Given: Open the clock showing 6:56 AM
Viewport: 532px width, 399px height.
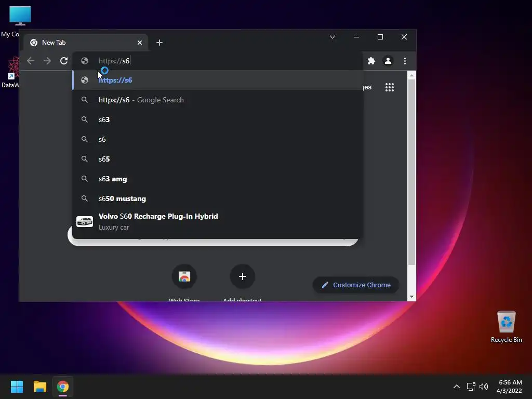Looking at the screenshot, I should tap(509, 387).
